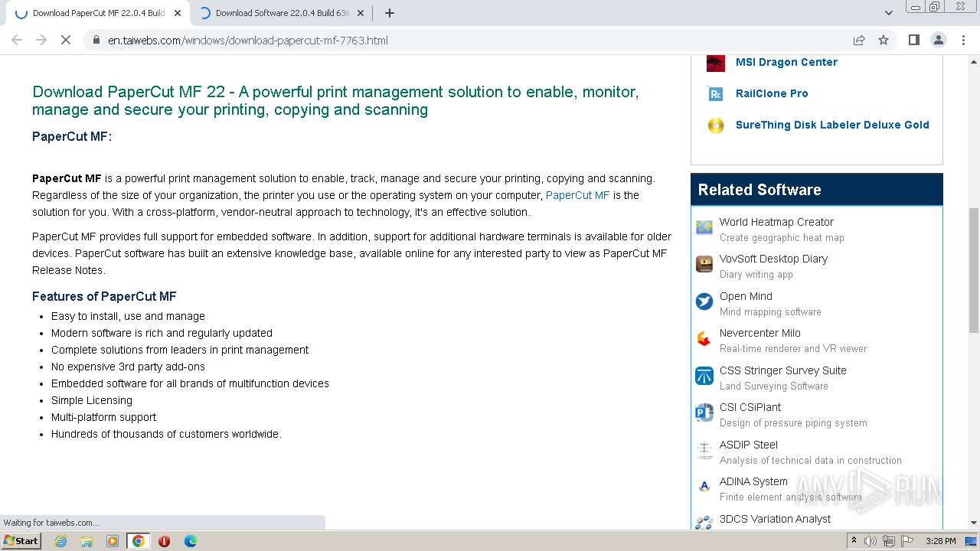Screen dimensions: 980x551
Task: Switch to Download PaperCut MF tab
Action: click(x=98, y=13)
